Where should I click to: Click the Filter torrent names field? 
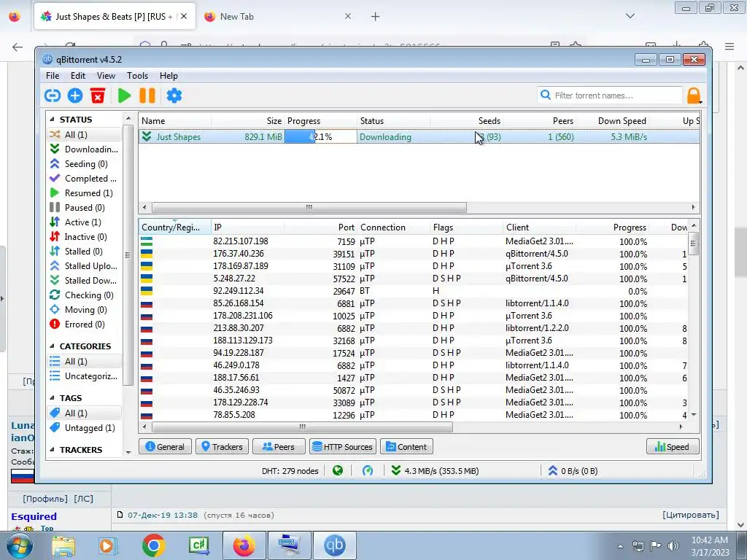[610, 96]
